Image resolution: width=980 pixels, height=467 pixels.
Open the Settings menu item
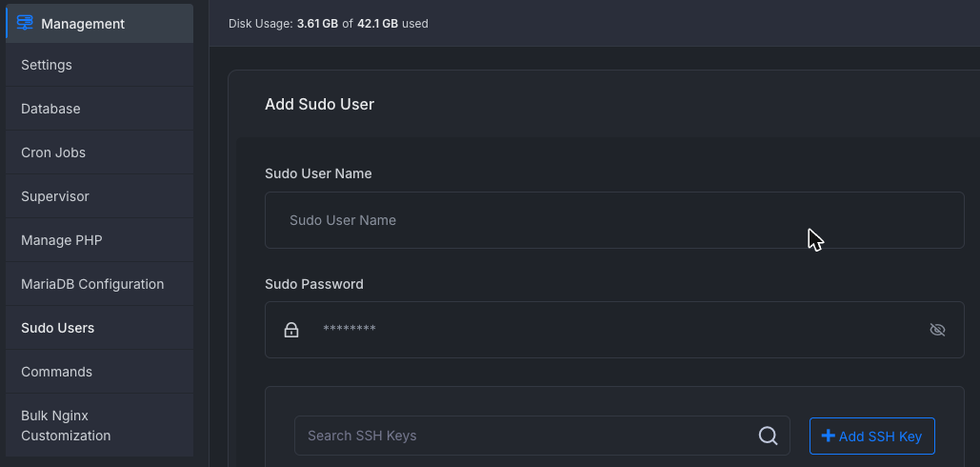(x=99, y=65)
